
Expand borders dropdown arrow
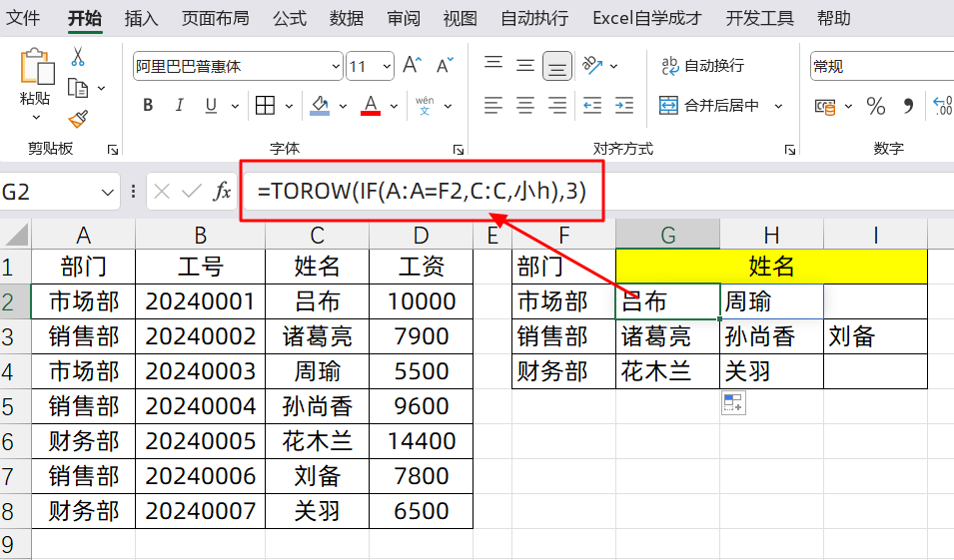289,107
